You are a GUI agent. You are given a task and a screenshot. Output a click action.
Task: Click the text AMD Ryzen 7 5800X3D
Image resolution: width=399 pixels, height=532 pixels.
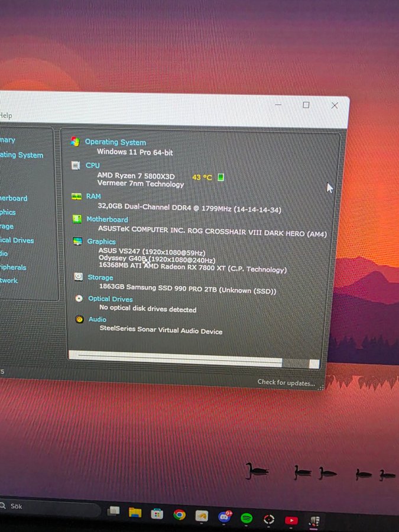[x=136, y=176]
